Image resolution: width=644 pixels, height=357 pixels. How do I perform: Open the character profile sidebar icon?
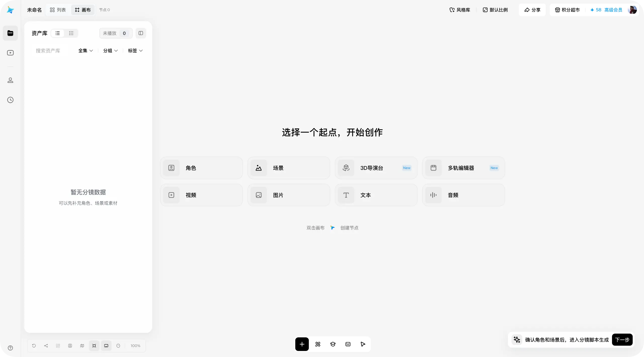10,80
